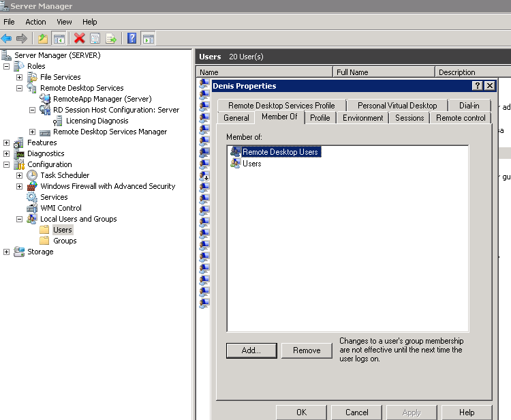This screenshot has height=420, width=511.
Task: Open the Help menu
Action: 90,22
